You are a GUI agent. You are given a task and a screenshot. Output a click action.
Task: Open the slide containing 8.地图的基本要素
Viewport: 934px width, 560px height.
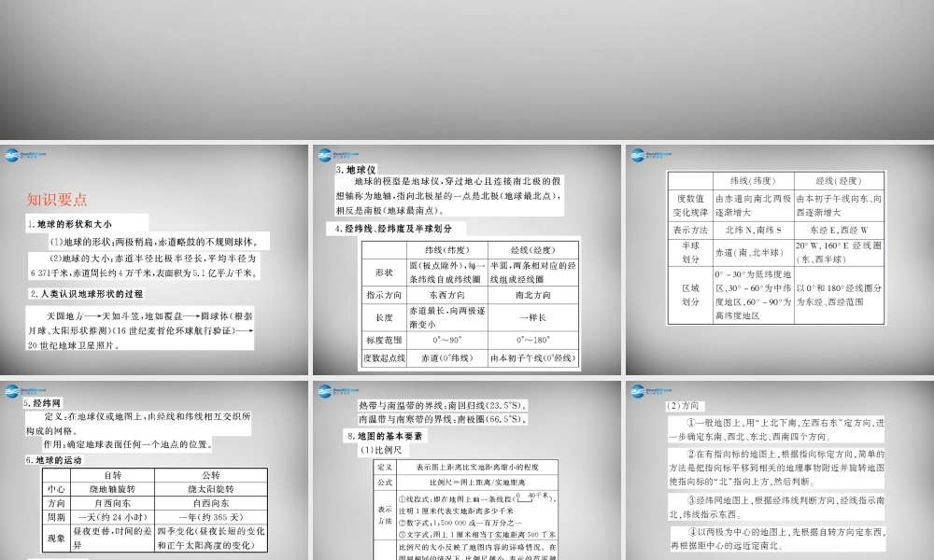[x=467, y=470]
